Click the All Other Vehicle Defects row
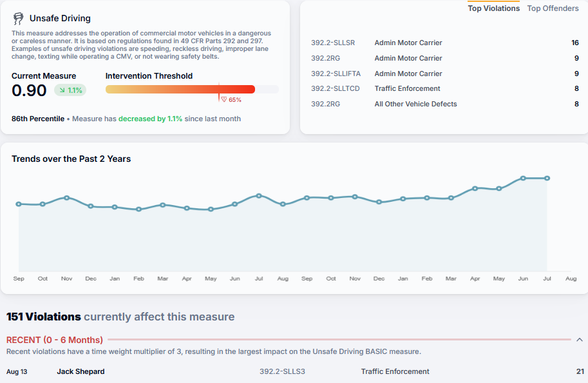 click(444, 104)
